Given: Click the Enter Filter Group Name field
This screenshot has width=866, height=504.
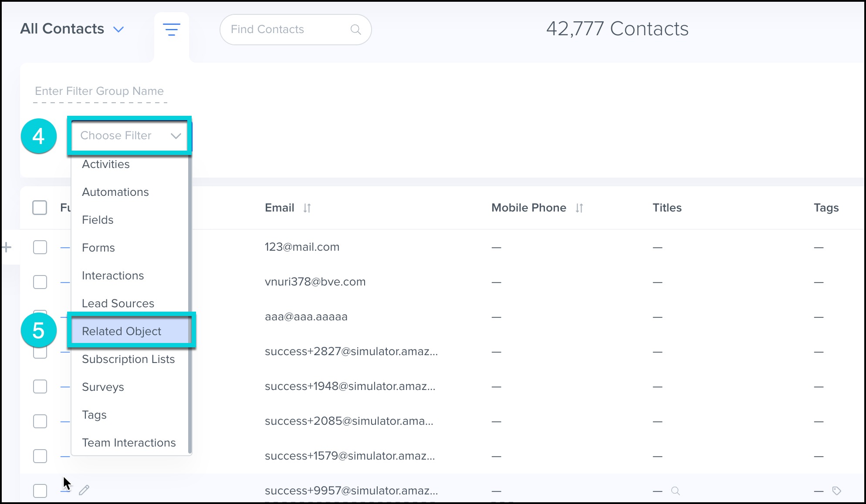Looking at the screenshot, I should pos(100,91).
